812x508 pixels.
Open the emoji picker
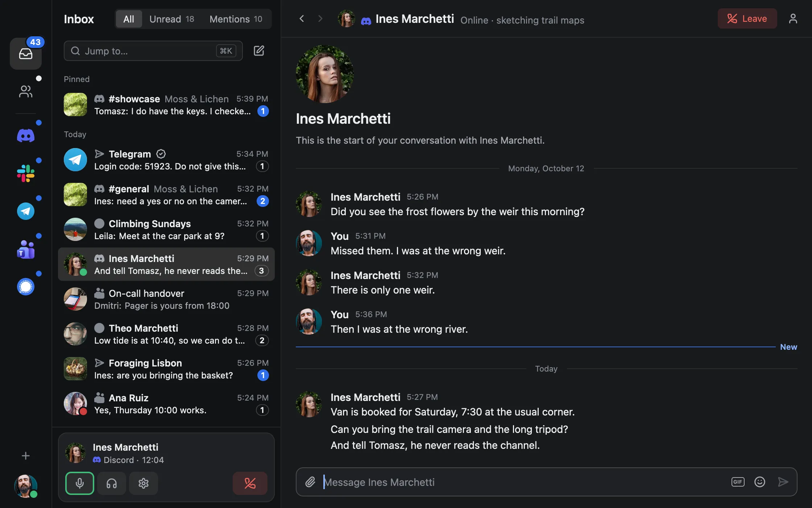tap(760, 482)
